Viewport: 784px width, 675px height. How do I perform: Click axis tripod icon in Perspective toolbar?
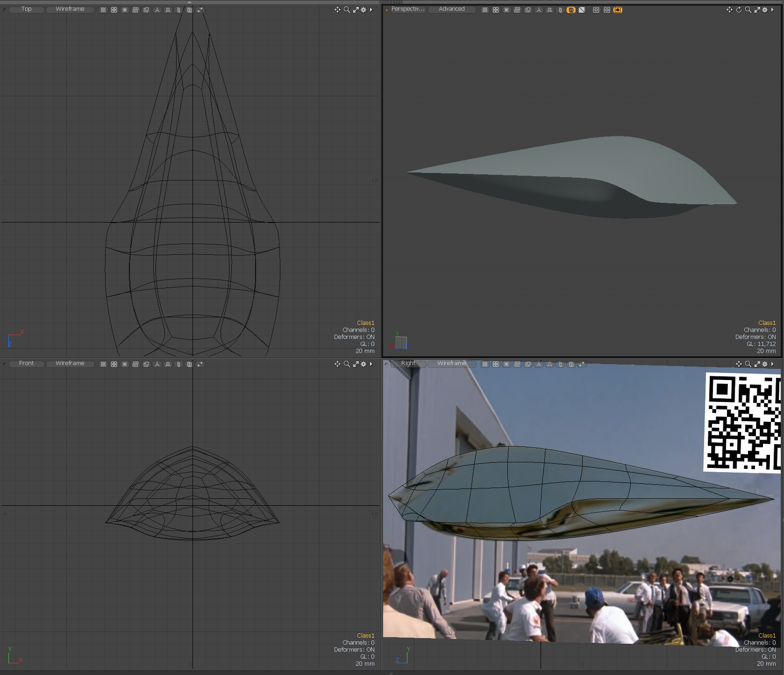(x=539, y=10)
